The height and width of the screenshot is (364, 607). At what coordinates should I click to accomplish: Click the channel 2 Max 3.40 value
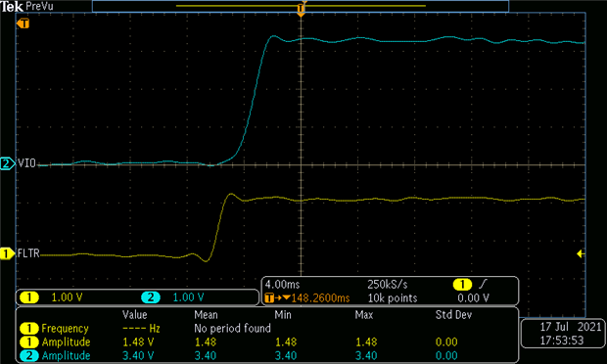point(366,355)
